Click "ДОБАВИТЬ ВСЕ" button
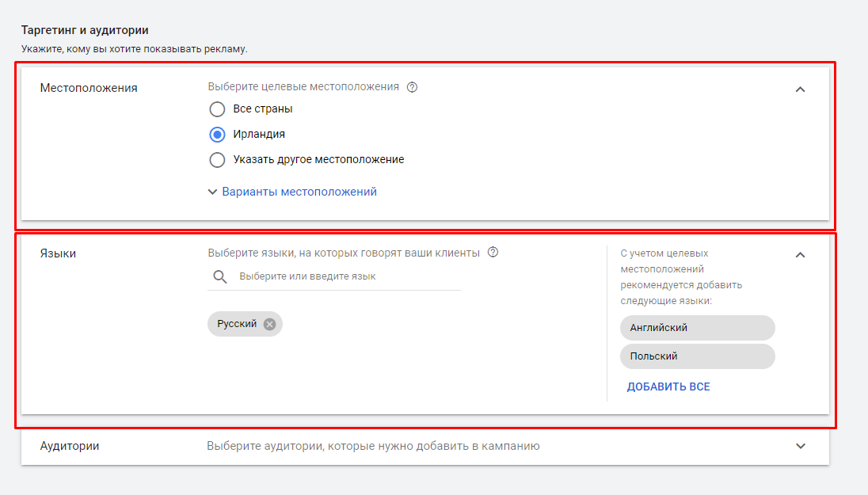 point(668,387)
